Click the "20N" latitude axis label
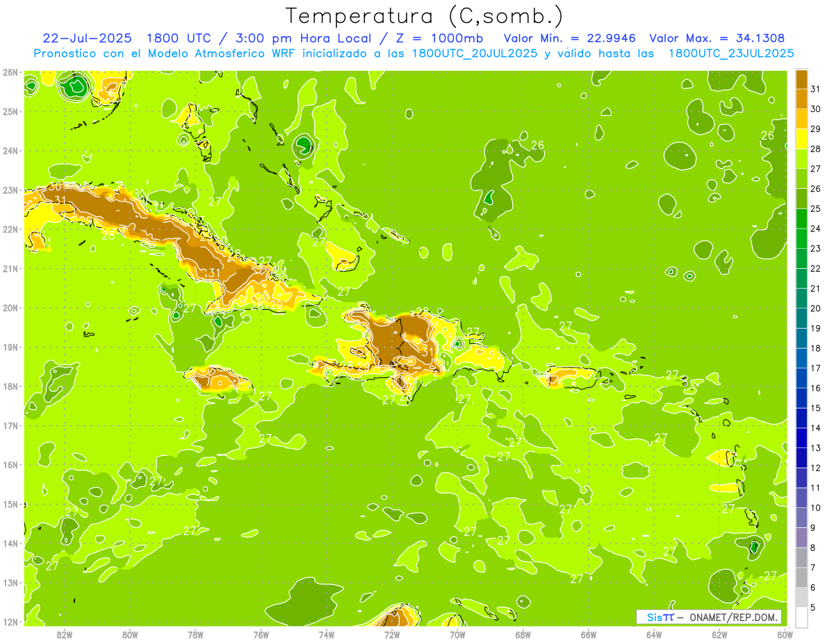 click(x=10, y=308)
